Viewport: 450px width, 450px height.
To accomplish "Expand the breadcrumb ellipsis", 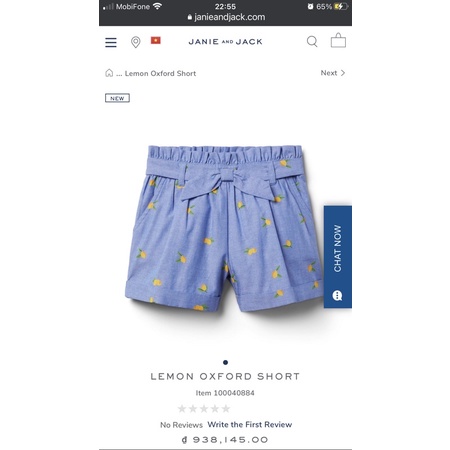I will point(119,74).
